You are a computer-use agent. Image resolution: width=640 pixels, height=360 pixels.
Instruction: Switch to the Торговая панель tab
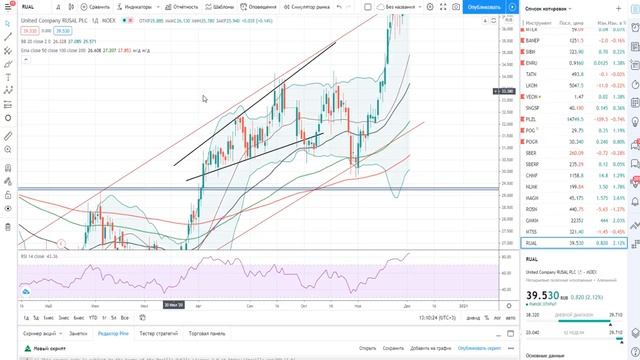207,333
